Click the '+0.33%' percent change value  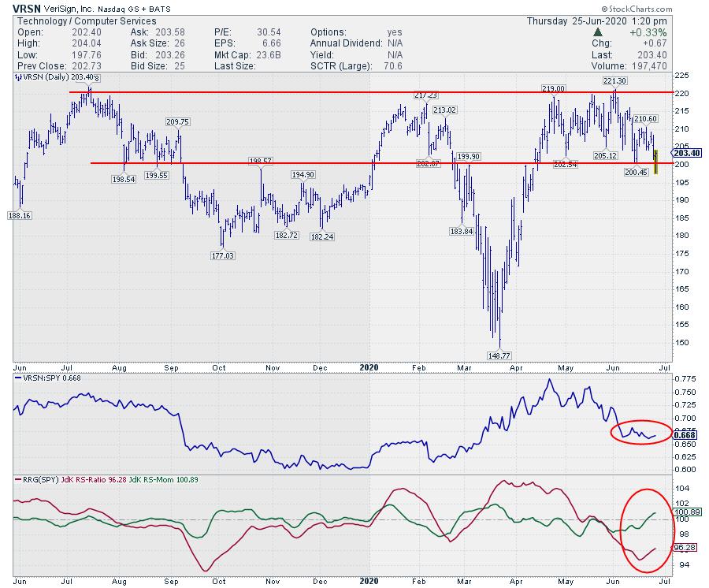click(x=648, y=32)
